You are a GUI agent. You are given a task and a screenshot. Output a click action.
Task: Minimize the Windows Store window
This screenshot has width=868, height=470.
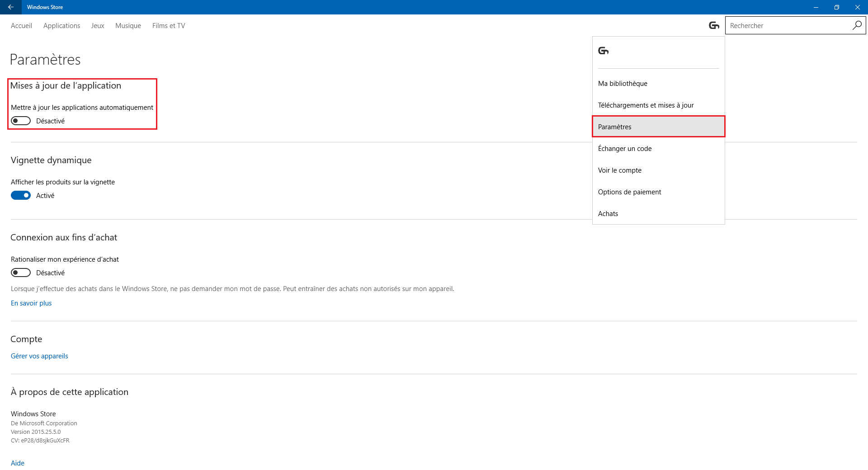[x=816, y=7]
